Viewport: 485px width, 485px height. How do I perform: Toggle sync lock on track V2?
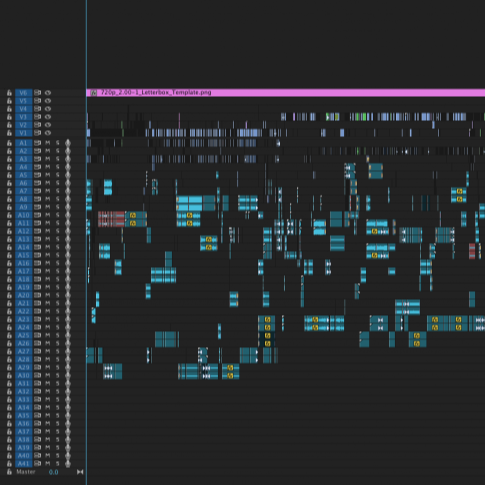[37, 125]
